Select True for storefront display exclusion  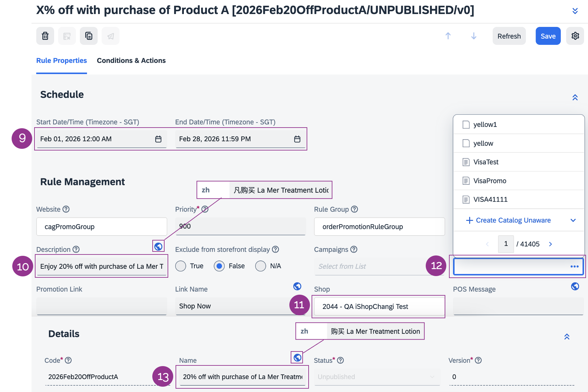[181, 266]
